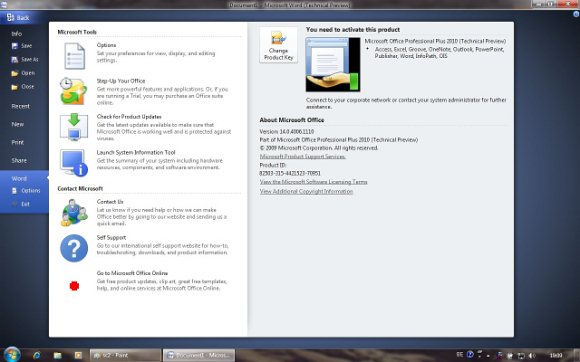Click the Open folder icon
The height and width of the screenshot is (362, 580).
pos(15,73)
